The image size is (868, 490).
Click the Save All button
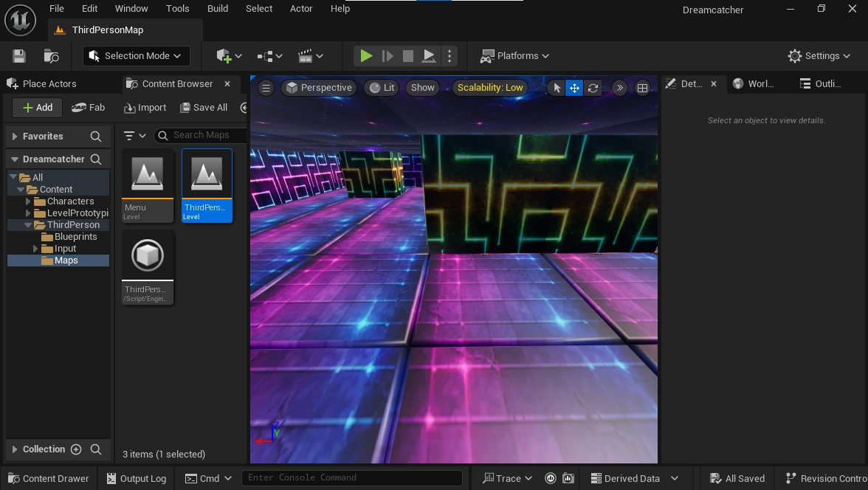click(204, 108)
